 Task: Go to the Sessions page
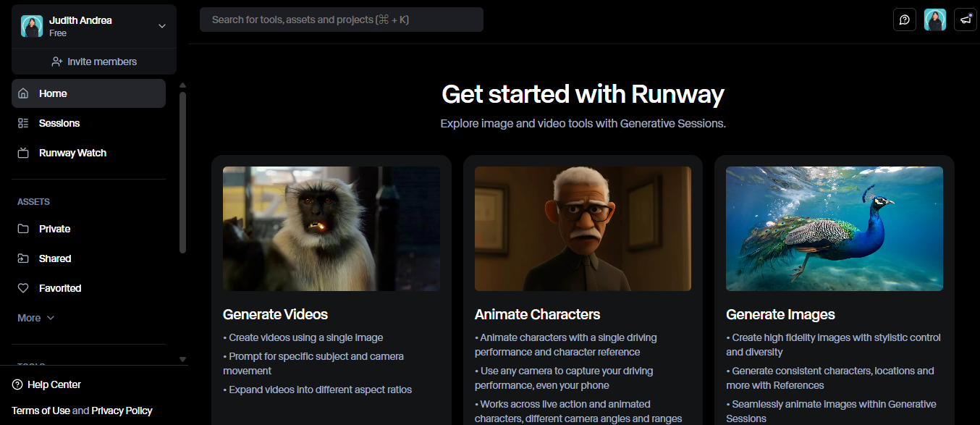click(x=59, y=122)
